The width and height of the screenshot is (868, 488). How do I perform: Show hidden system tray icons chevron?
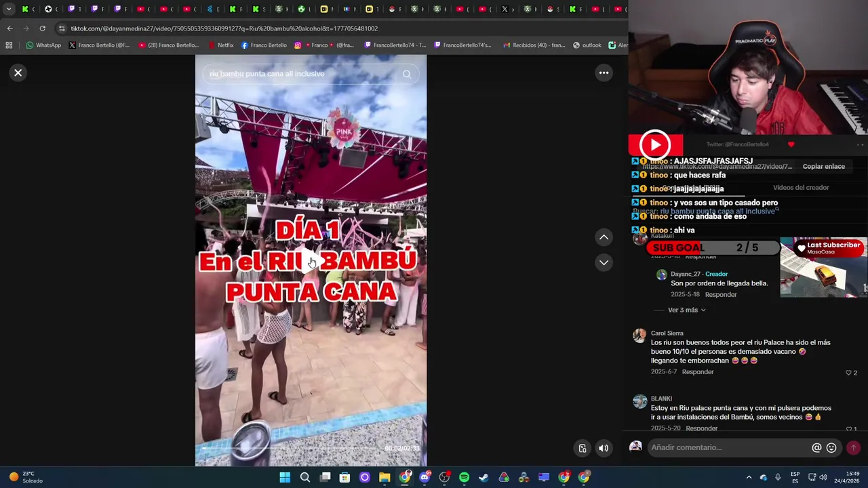click(x=749, y=477)
